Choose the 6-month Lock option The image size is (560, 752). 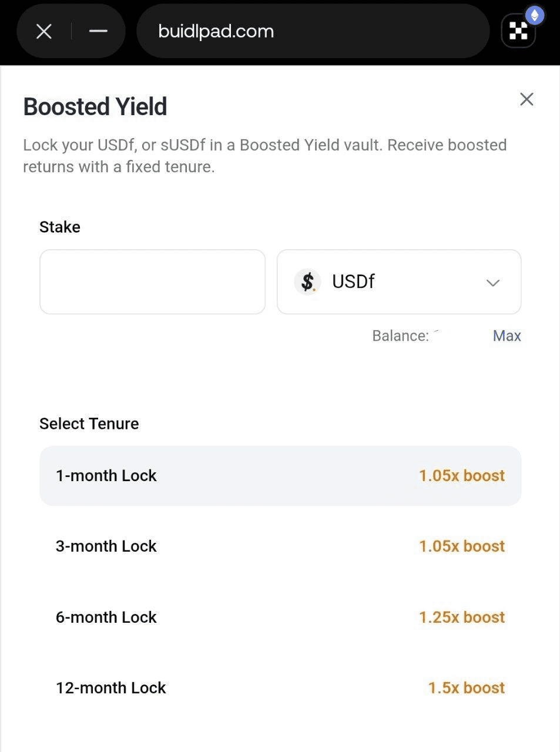tap(280, 617)
